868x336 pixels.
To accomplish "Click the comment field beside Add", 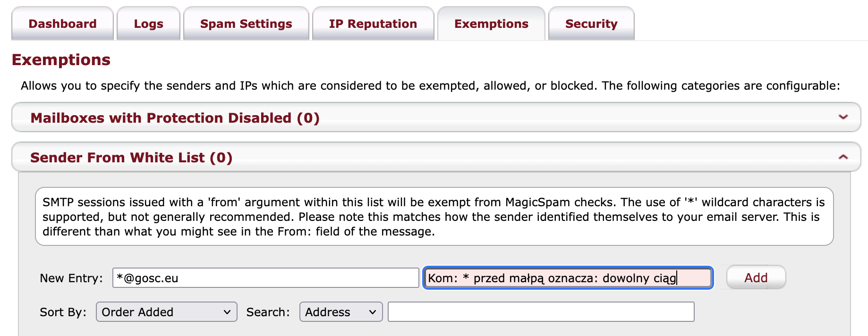I will (568, 278).
